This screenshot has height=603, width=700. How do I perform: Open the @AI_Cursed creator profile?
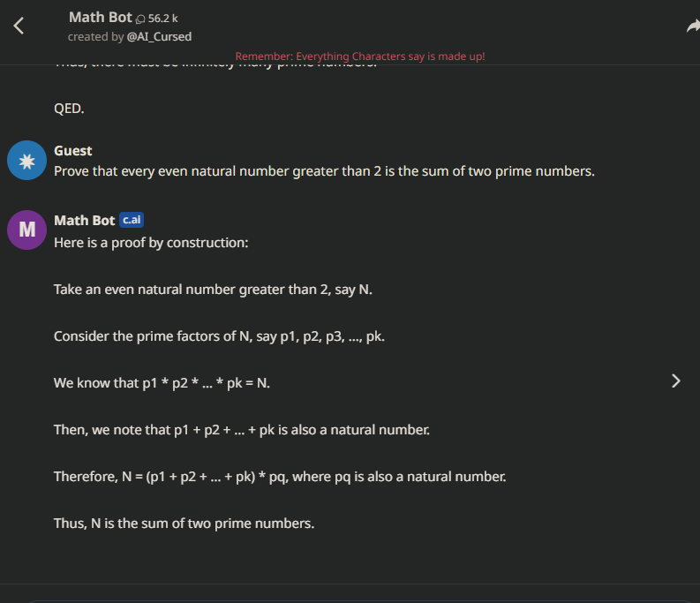point(159,36)
